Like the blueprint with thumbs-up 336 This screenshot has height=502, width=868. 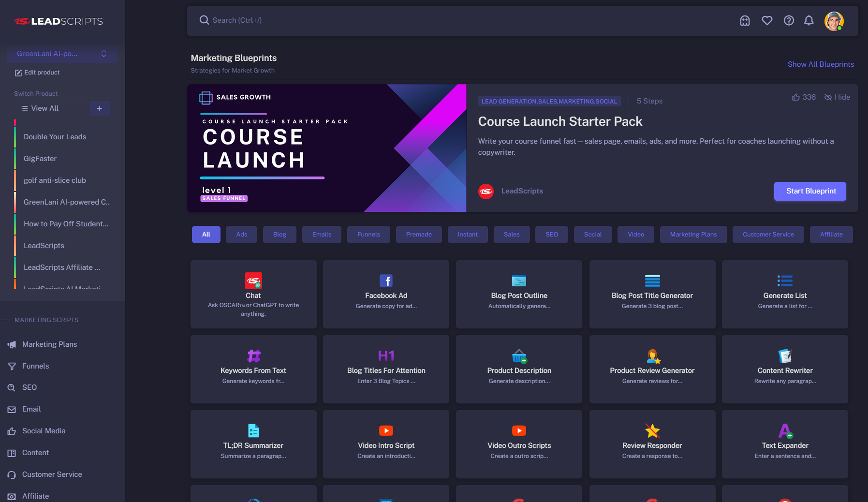(x=804, y=97)
